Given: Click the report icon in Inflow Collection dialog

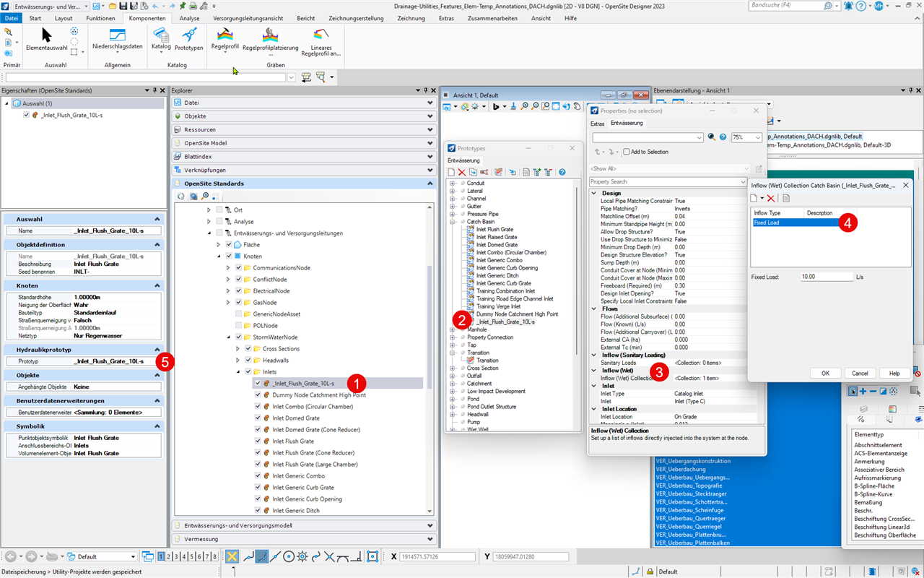Looking at the screenshot, I should tap(786, 198).
